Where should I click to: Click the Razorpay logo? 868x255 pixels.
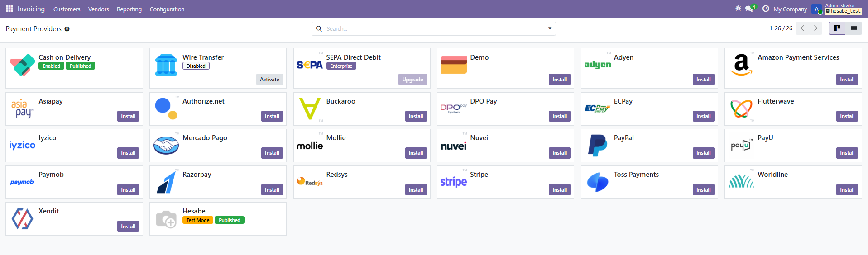click(166, 182)
